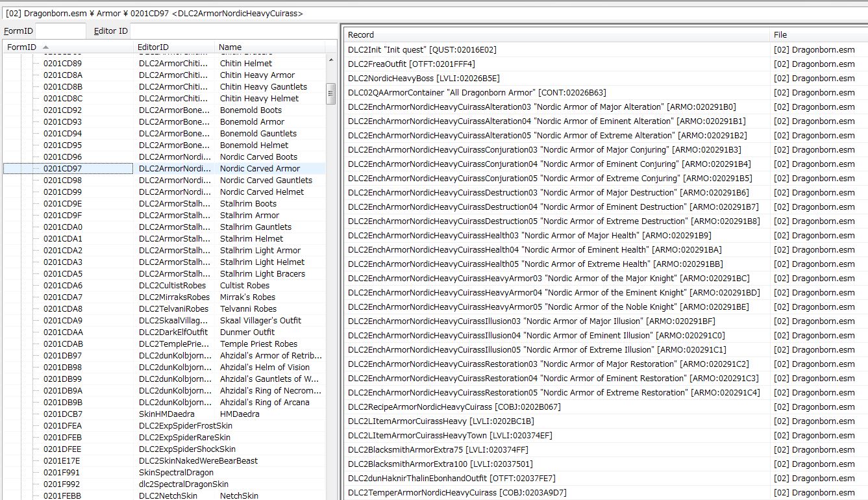Image resolution: width=868 pixels, height=500 pixels.
Task: Sort tree by the EditorID column header
Action: tap(175, 47)
